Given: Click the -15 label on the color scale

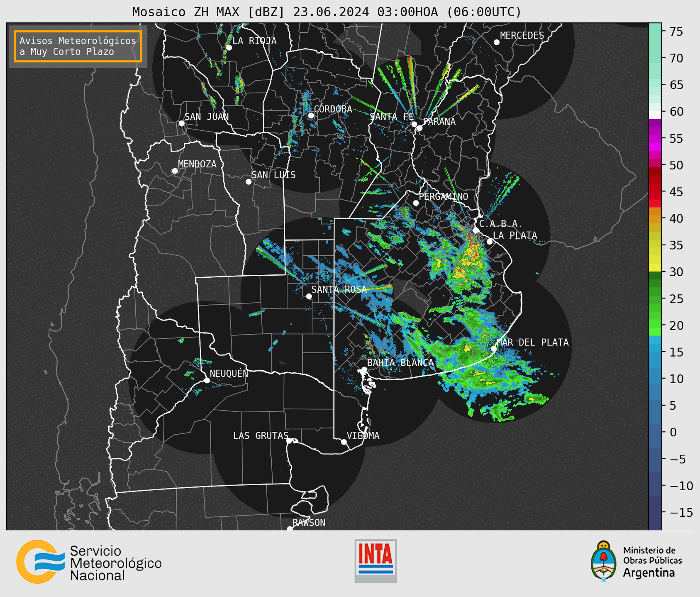Looking at the screenshot, I should click(681, 512).
